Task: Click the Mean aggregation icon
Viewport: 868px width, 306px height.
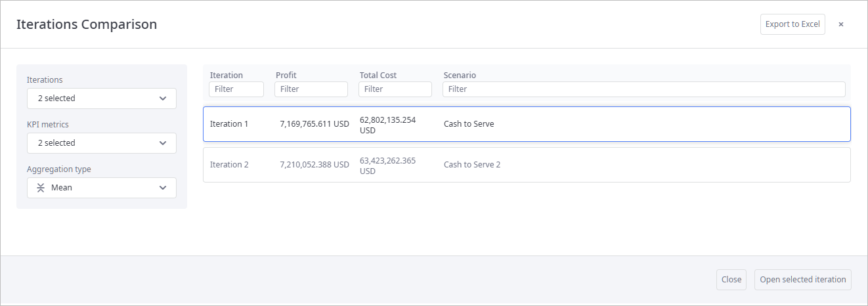Action: click(41, 188)
